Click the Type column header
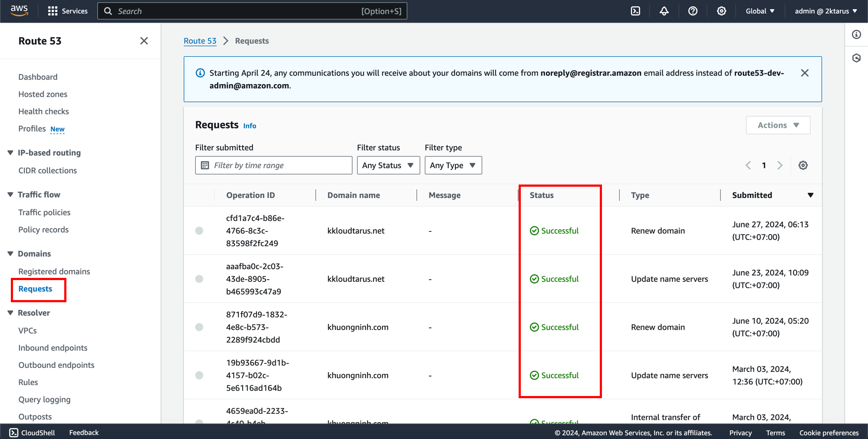This screenshot has height=439, width=868. click(x=640, y=195)
